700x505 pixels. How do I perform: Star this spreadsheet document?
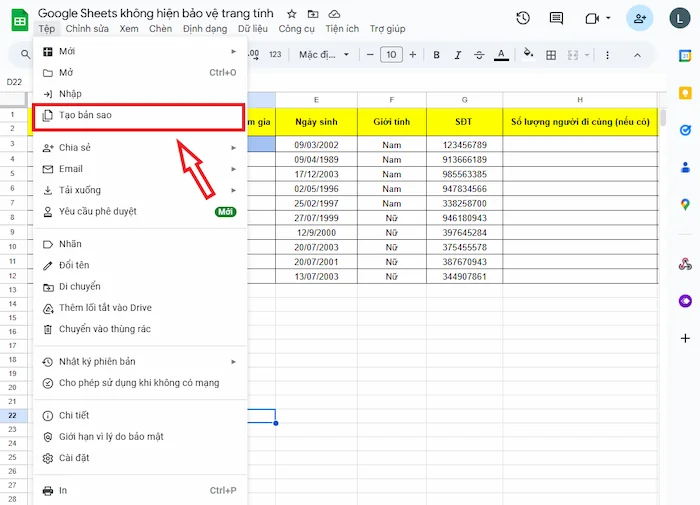point(291,14)
